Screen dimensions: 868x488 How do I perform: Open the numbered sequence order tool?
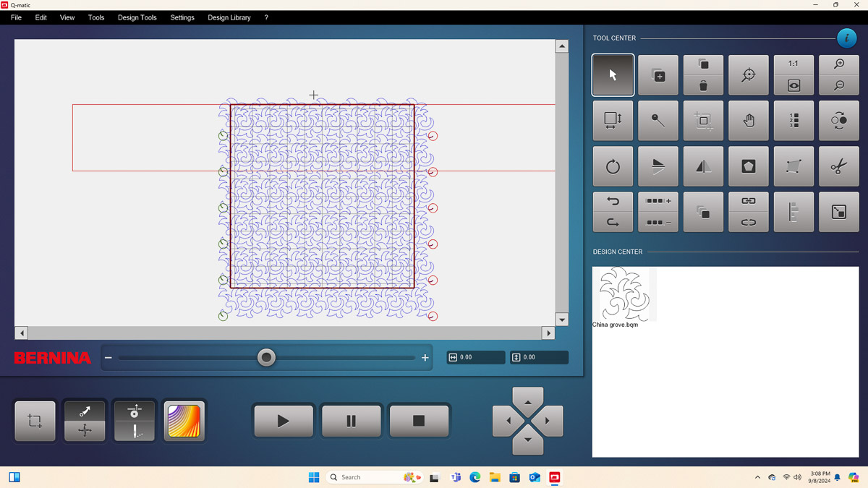click(793, 120)
